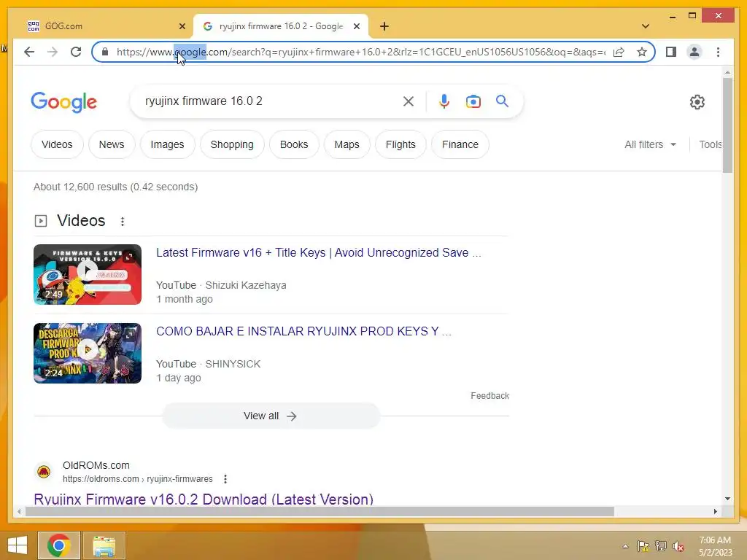Viewport: 747px width, 560px height.
Task: Show hidden system tray icons
Action: coord(625,546)
